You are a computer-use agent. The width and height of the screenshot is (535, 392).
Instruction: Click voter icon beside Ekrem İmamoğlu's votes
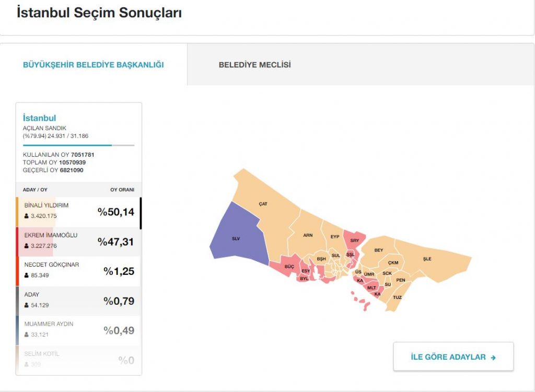tap(27, 246)
